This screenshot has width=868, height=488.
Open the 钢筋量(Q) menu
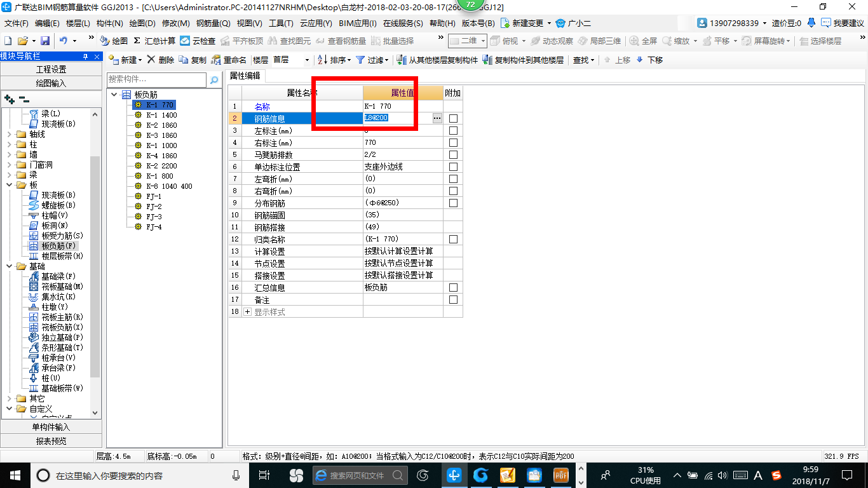pyautogui.click(x=213, y=23)
